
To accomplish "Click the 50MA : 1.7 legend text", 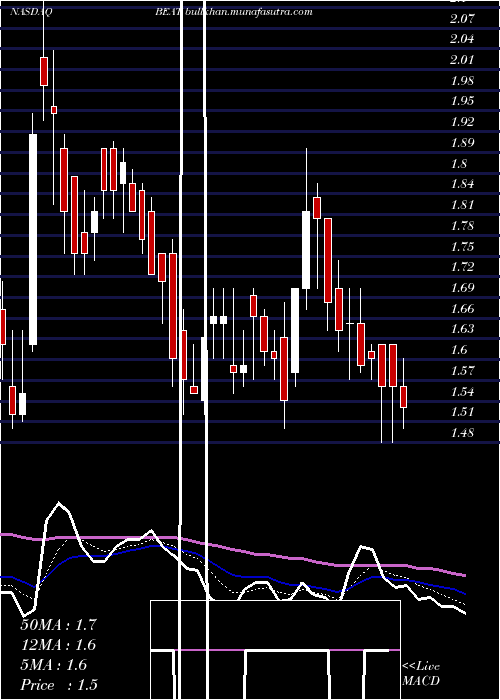I will (x=58, y=625).
